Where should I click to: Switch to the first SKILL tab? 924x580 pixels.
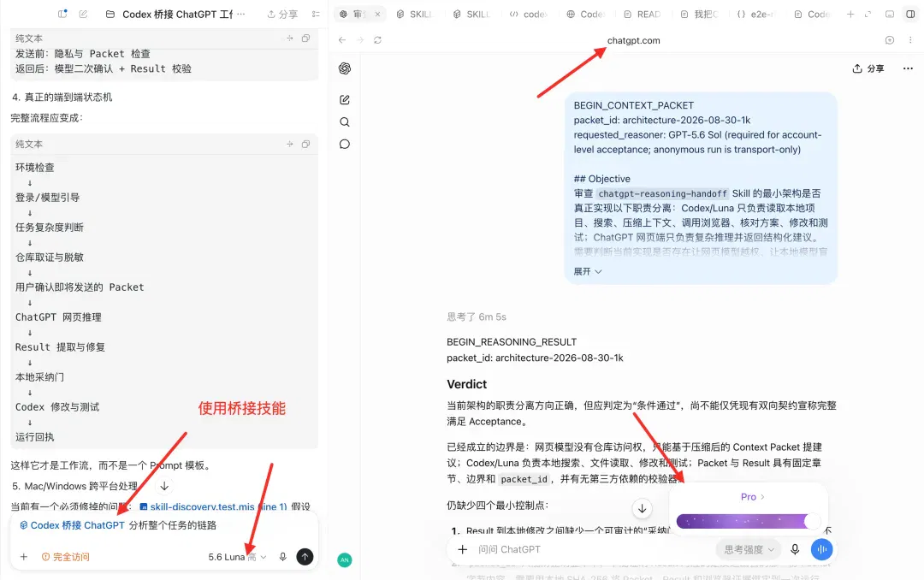[416, 15]
